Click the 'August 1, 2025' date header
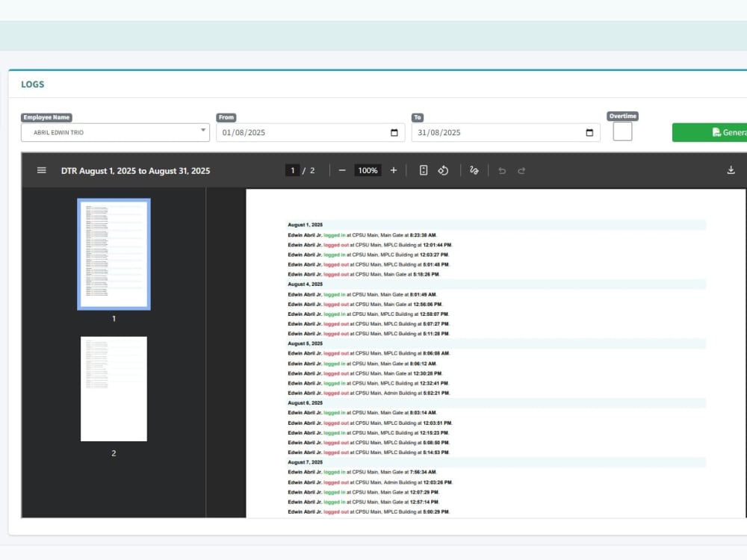The image size is (747, 560). tap(305, 225)
